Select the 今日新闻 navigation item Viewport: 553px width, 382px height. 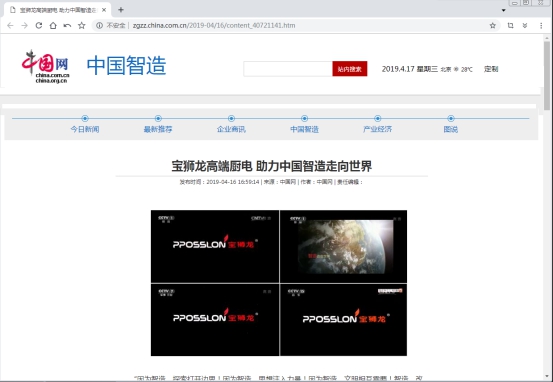(85, 129)
